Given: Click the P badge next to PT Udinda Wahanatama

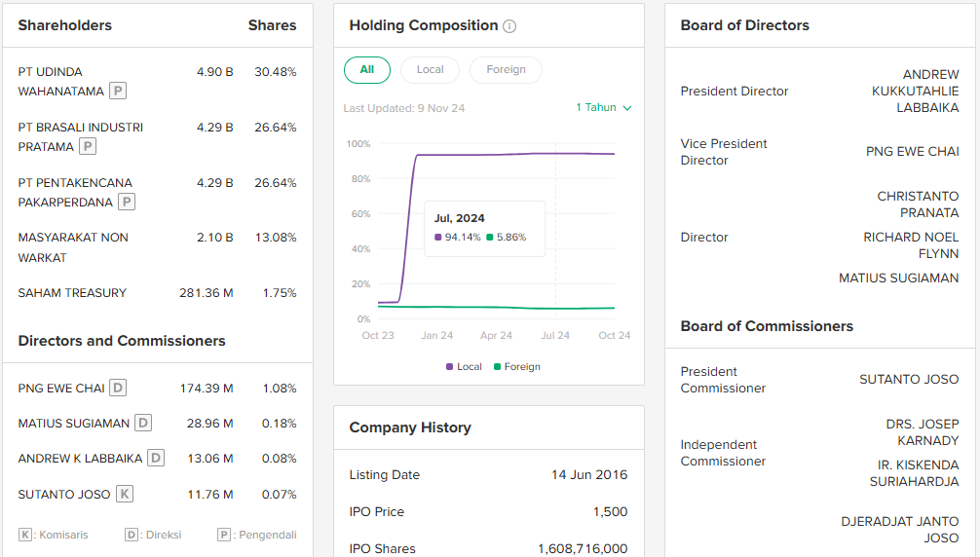Looking at the screenshot, I should (x=118, y=92).
